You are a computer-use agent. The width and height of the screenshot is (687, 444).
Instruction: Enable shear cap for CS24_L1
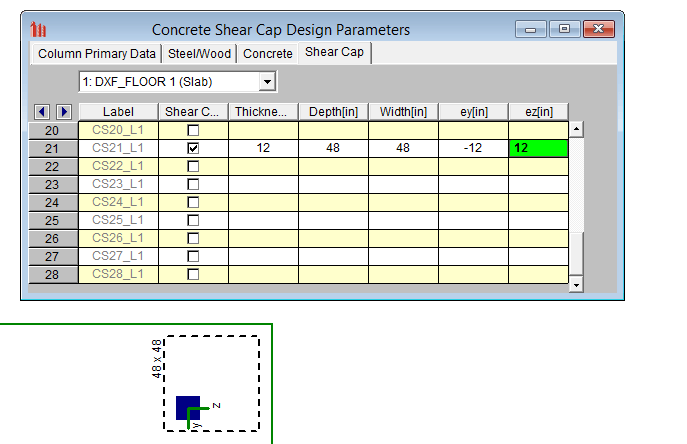193,202
